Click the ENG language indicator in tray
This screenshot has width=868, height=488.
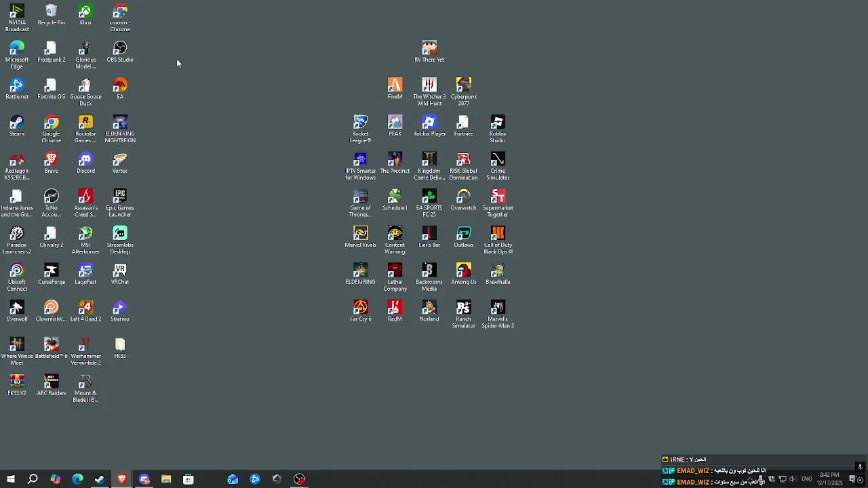(806, 479)
